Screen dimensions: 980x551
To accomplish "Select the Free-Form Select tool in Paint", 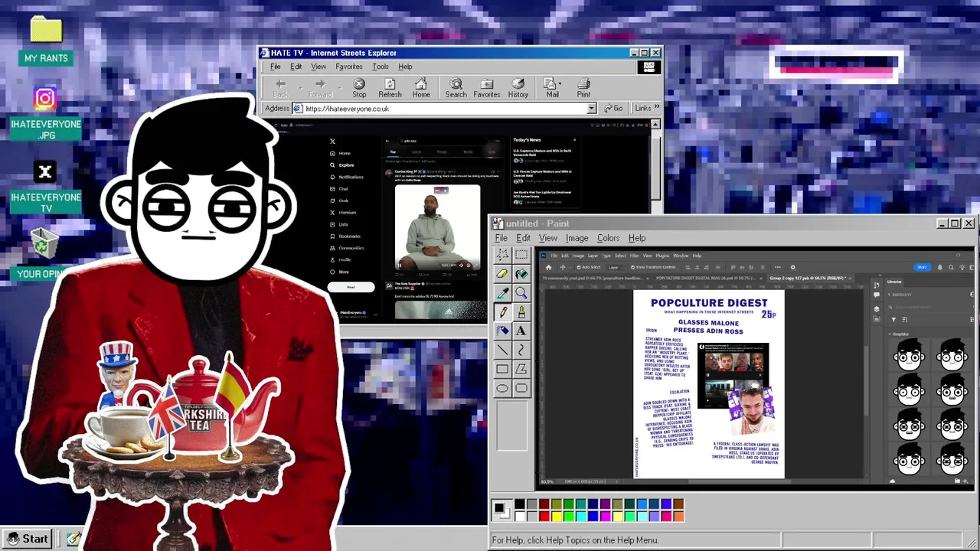I will coord(502,255).
